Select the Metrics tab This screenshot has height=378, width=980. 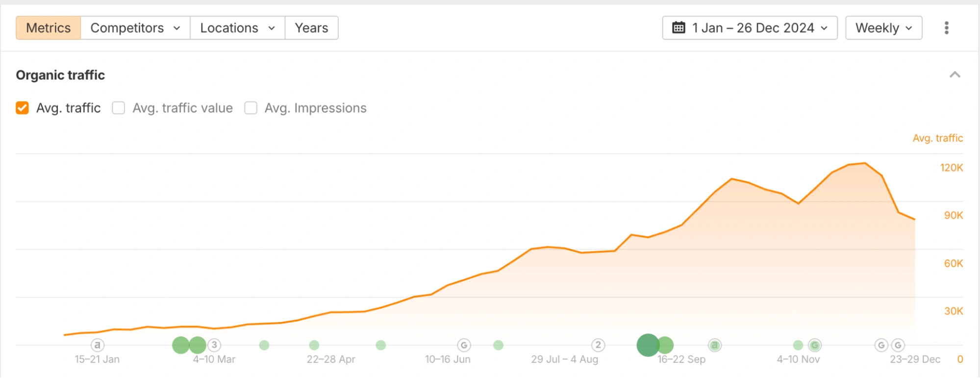pyautogui.click(x=48, y=28)
